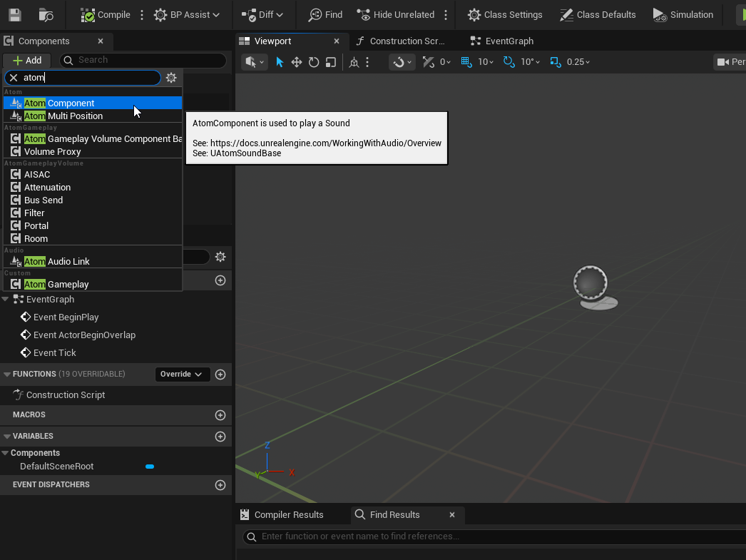
Task: Open rotation snap 10° dropdown
Action: point(531,62)
